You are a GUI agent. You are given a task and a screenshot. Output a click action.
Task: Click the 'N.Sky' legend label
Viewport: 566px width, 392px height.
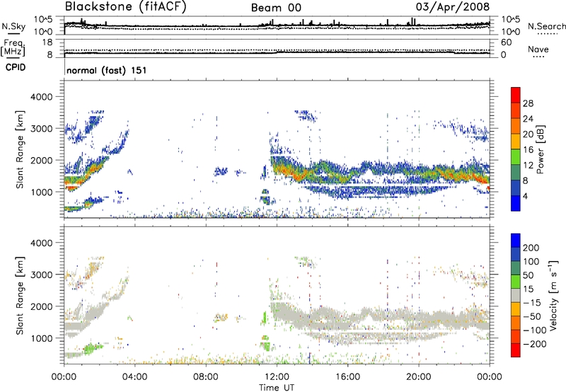click(x=13, y=26)
